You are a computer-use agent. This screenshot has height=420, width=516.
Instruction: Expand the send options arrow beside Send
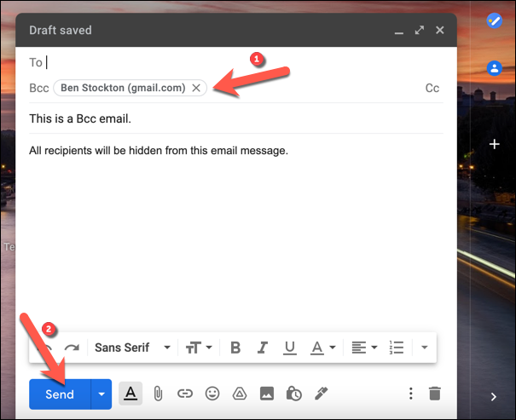pyautogui.click(x=101, y=394)
